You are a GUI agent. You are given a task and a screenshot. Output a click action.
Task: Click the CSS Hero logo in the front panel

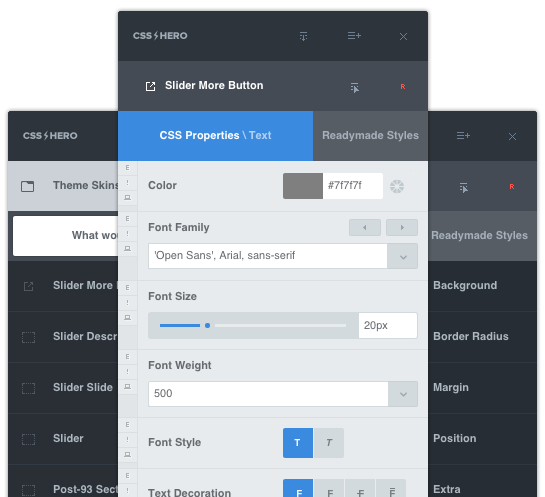160,36
